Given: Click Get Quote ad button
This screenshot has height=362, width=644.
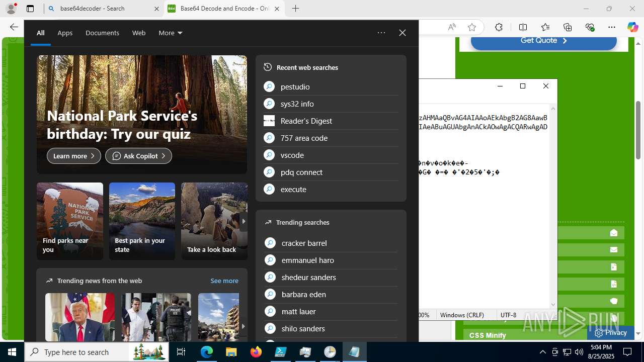Looking at the screenshot, I should [x=543, y=41].
